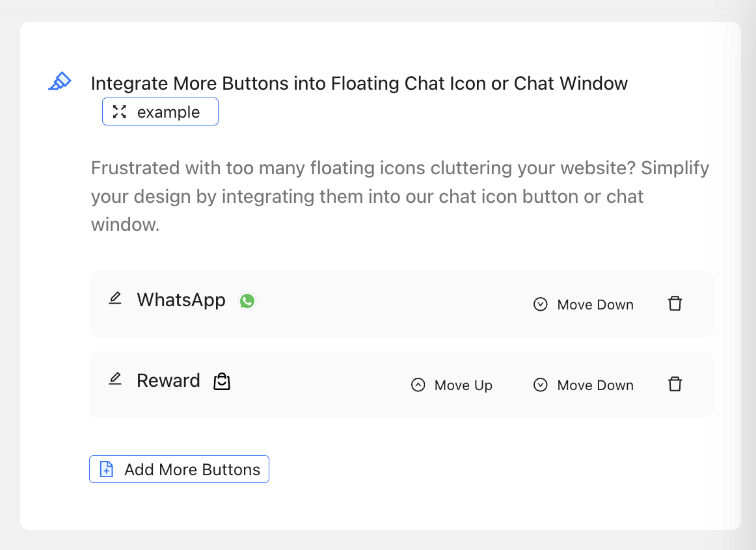Click the green WhatsApp logo icon
756x550 pixels.
click(247, 301)
